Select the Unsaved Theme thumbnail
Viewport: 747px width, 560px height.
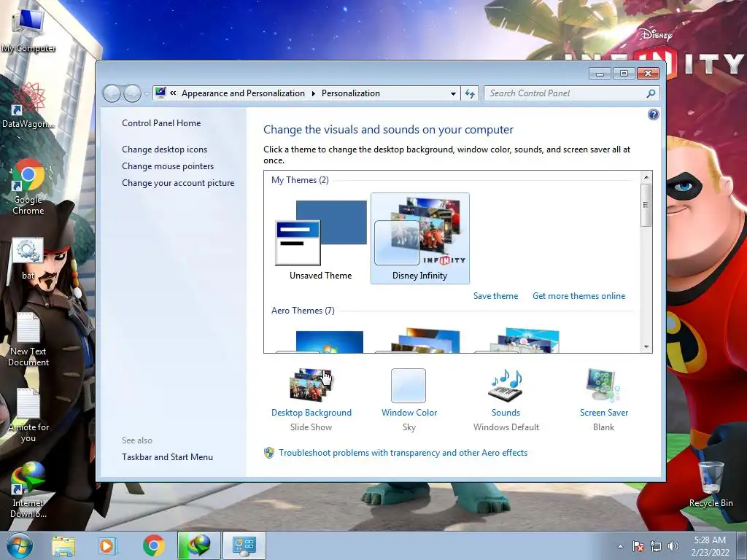321,238
